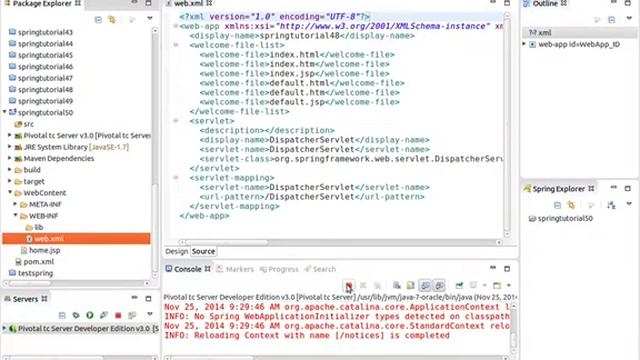Expand JRE System Library node
Screen dimensions: 640x360
coord(10,146)
